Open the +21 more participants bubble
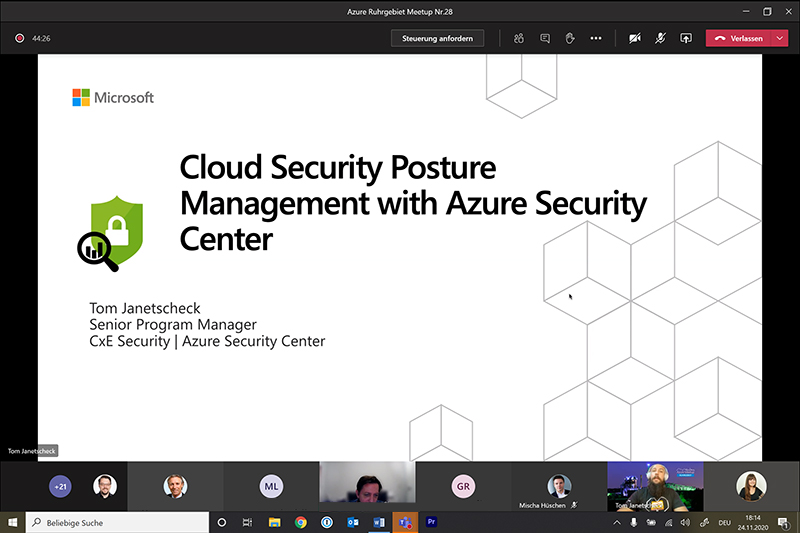 [60, 487]
